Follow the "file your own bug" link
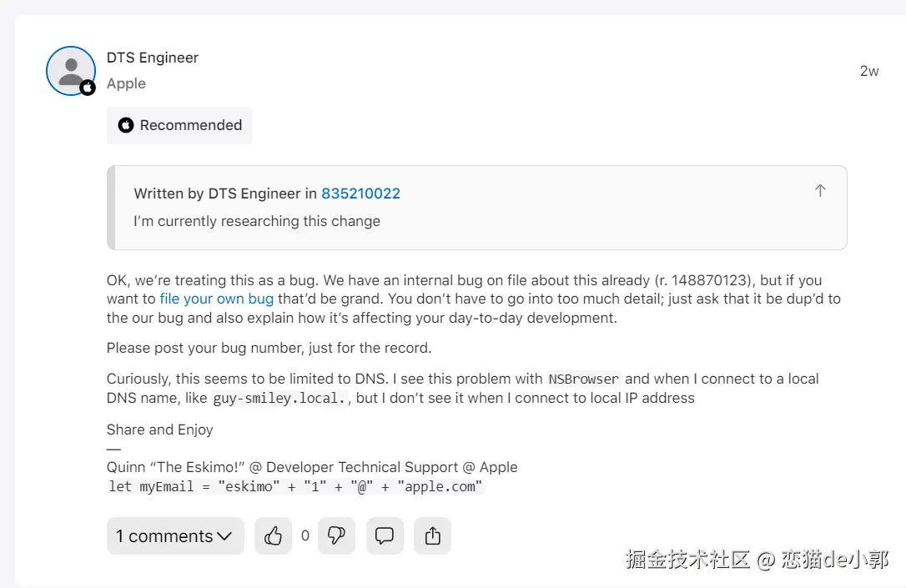 (217, 299)
